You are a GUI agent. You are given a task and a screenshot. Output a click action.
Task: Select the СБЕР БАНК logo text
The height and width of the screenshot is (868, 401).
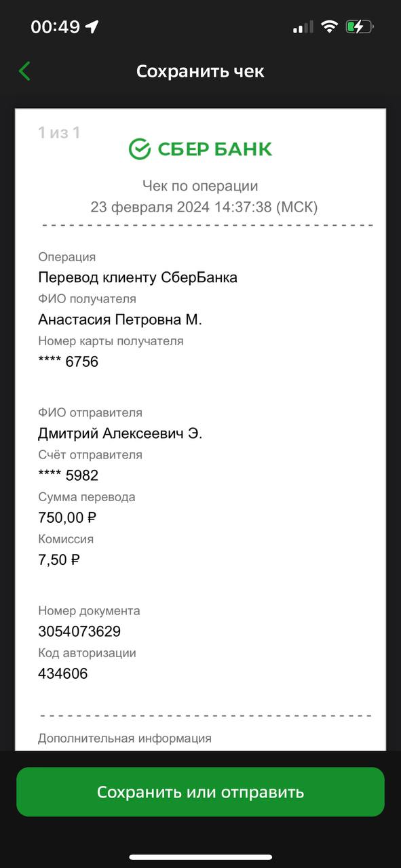(x=215, y=149)
